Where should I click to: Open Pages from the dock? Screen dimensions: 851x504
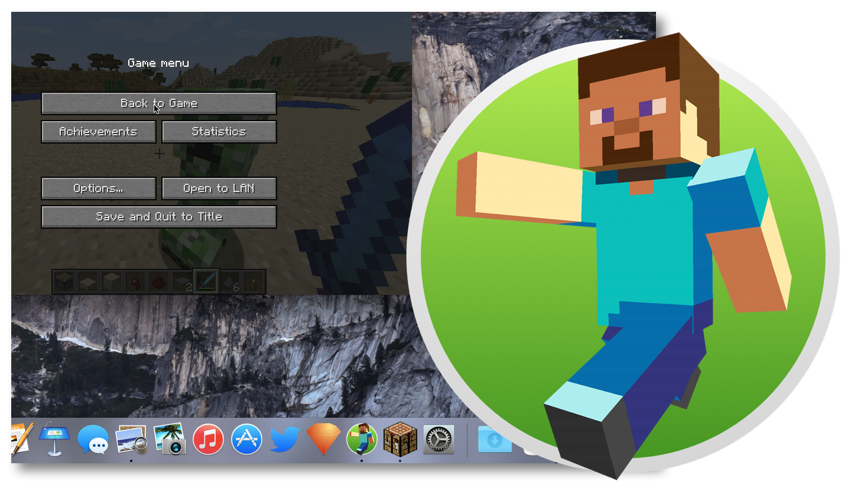(22, 439)
